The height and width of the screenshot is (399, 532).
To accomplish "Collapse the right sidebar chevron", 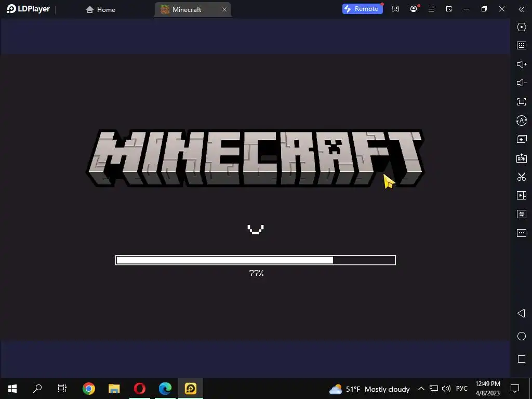I will (x=522, y=9).
